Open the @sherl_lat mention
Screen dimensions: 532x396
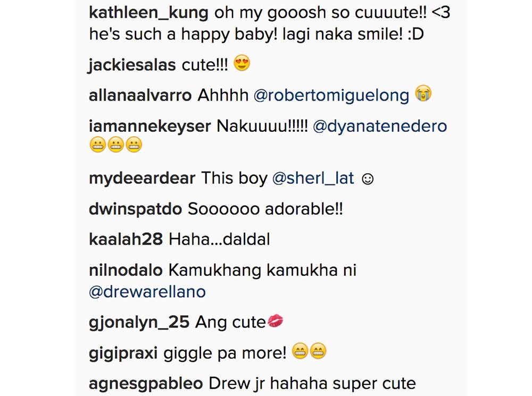coord(313,178)
